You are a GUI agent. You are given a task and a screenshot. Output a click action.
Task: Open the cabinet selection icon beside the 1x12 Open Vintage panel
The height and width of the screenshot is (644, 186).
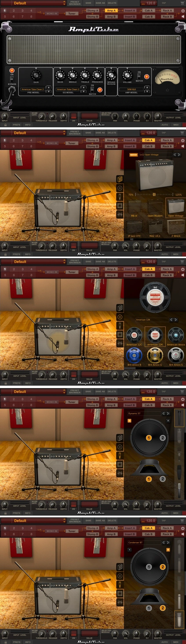click(120, 179)
